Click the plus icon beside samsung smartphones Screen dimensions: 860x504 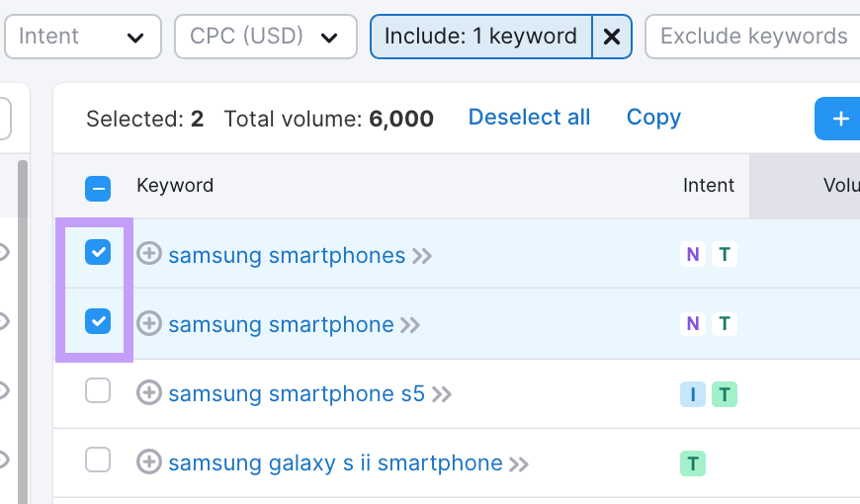point(148,255)
